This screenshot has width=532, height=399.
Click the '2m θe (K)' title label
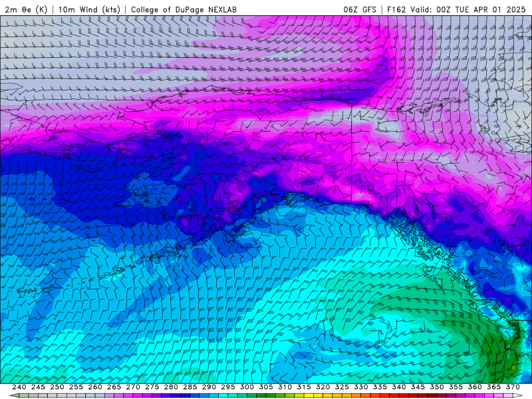coord(26,9)
